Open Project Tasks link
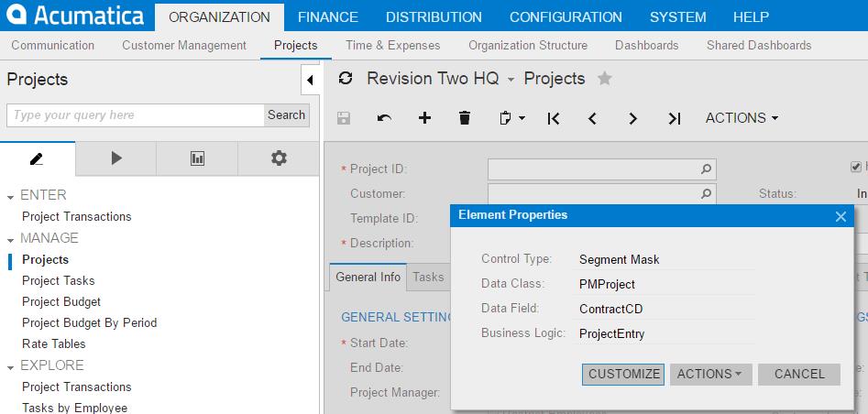This screenshot has height=414, width=868. pos(58,280)
